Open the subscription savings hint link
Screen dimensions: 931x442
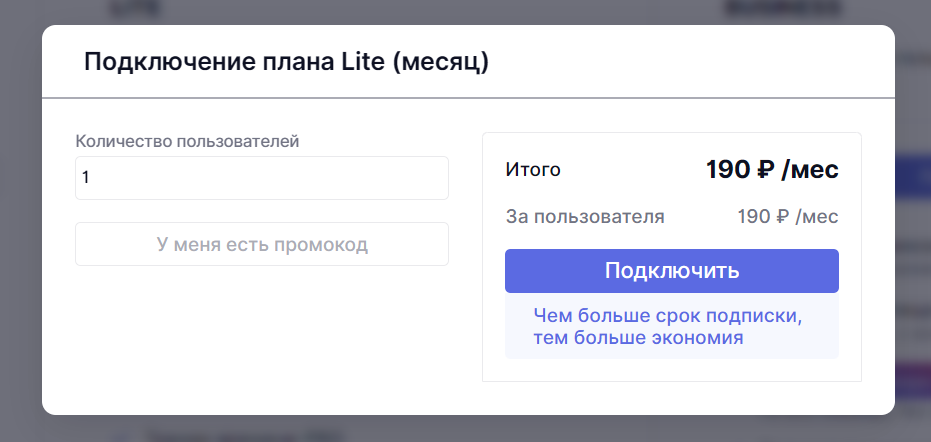pos(668,327)
